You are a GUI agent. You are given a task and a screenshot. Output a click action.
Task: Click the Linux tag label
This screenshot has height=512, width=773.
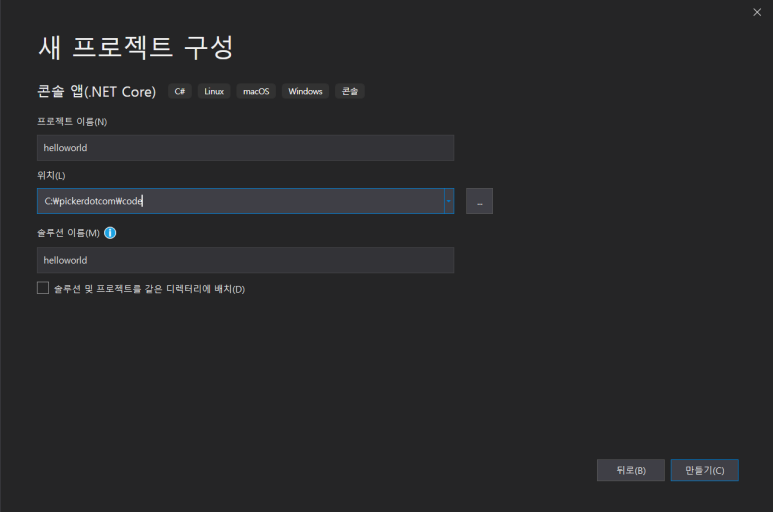(214, 91)
